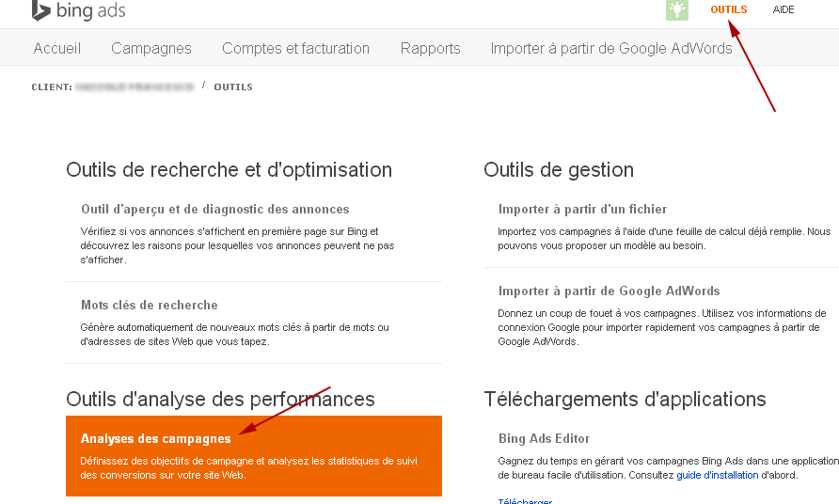Click the Outils d'analyse des performances heading
This screenshot has width=839, height=504.
(220, 399)
